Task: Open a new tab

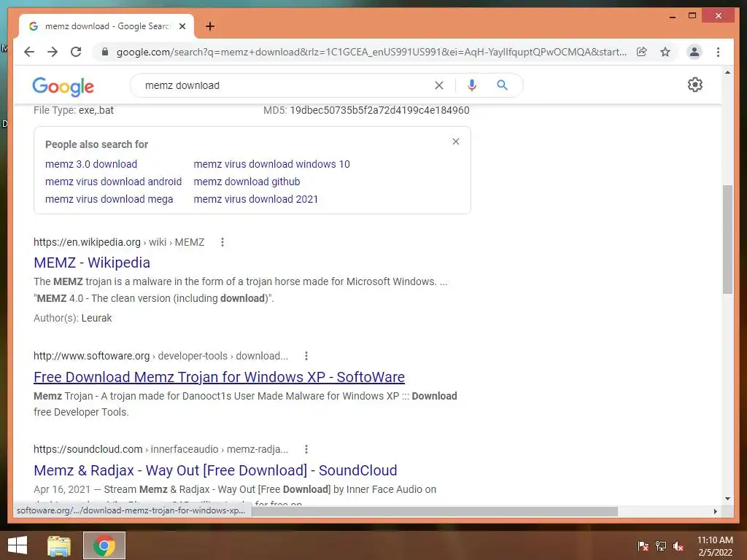Action: click(x=210, y=26)
